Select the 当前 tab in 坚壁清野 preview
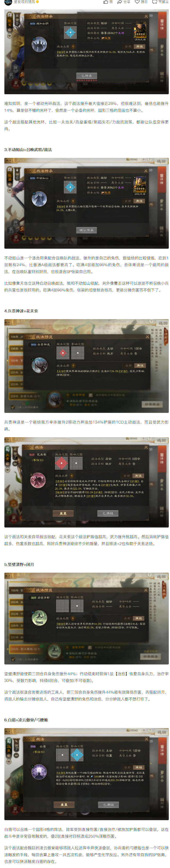170x868 pixels. (127, 618)
